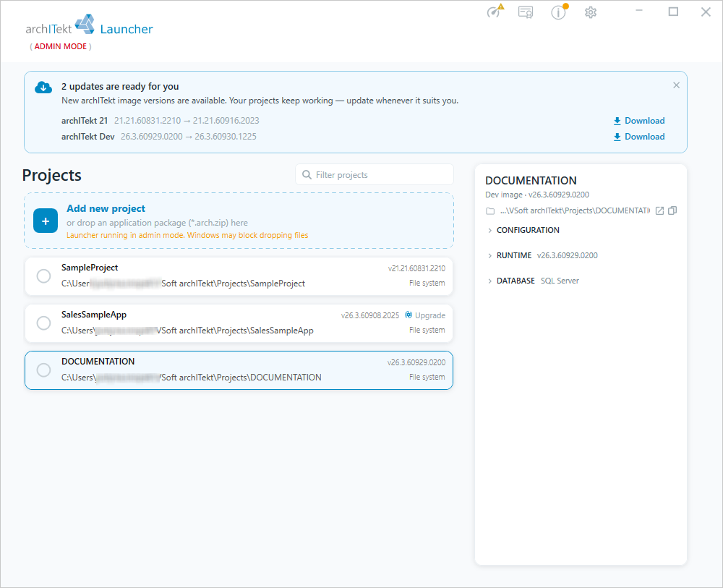Select the SalesSampleApp radio button

pos(44,323)
